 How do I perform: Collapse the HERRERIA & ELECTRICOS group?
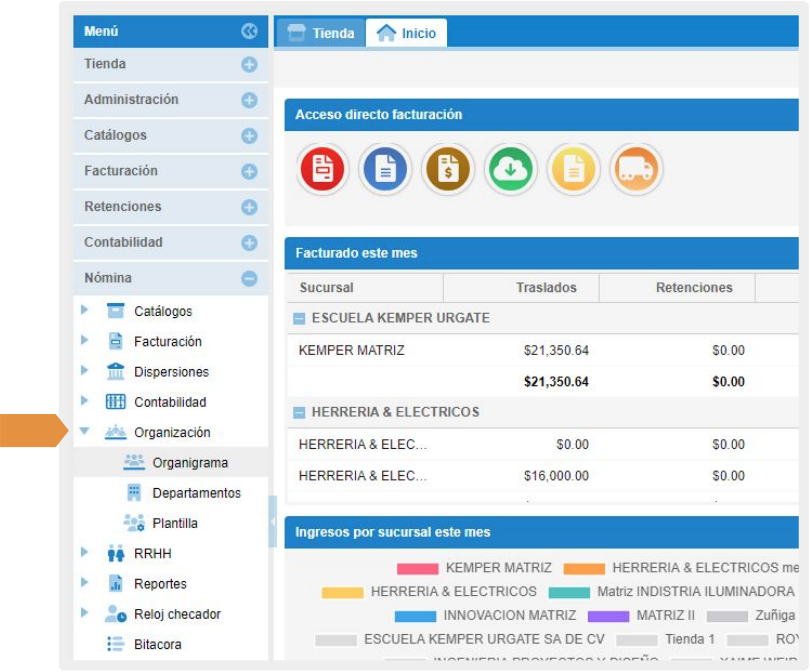click(299, 412)
